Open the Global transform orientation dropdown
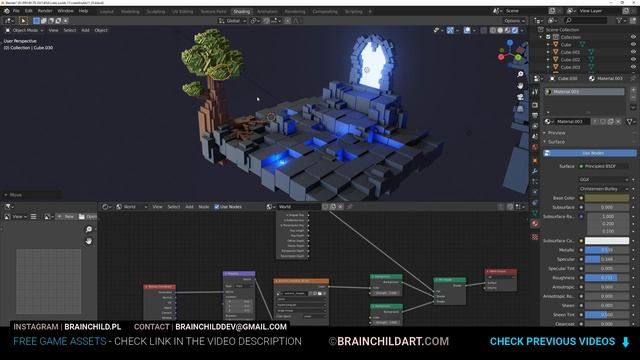640x360 pixels. point(233,20)
